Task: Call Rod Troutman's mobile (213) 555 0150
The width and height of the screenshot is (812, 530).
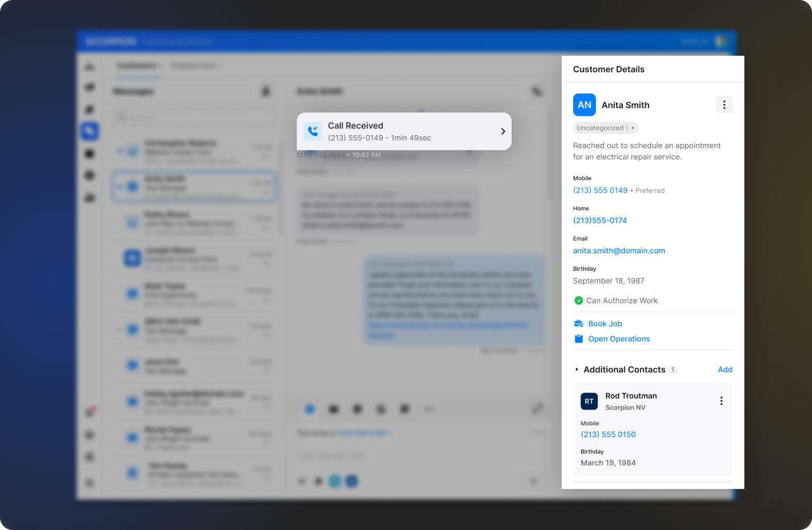Action: [608, 434]
